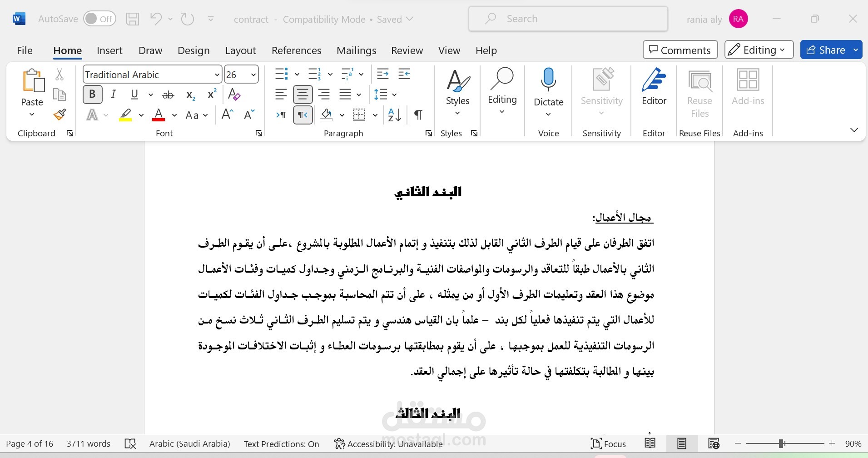868x458 pixels.
Task: Switch to the References tab
Action: [296, 50]
